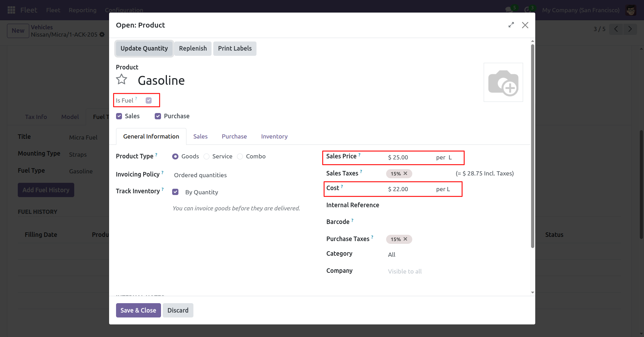The width and height of the screenshot is (644, 337).
Task: Switch to General Information tab
Action: 151,136
